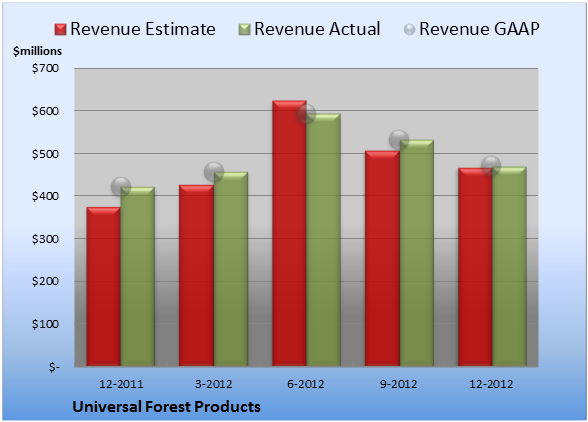This screenshot has height=422, width=588.
Task: Click the 12-2012 quarter label
Action: pyautogui.click(x=491, y=384)
